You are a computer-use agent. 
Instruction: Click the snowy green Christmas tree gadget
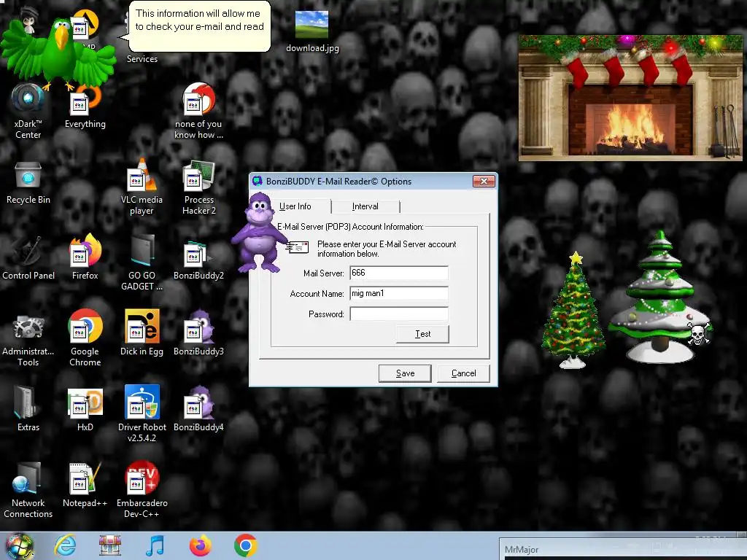coord(659,297)
